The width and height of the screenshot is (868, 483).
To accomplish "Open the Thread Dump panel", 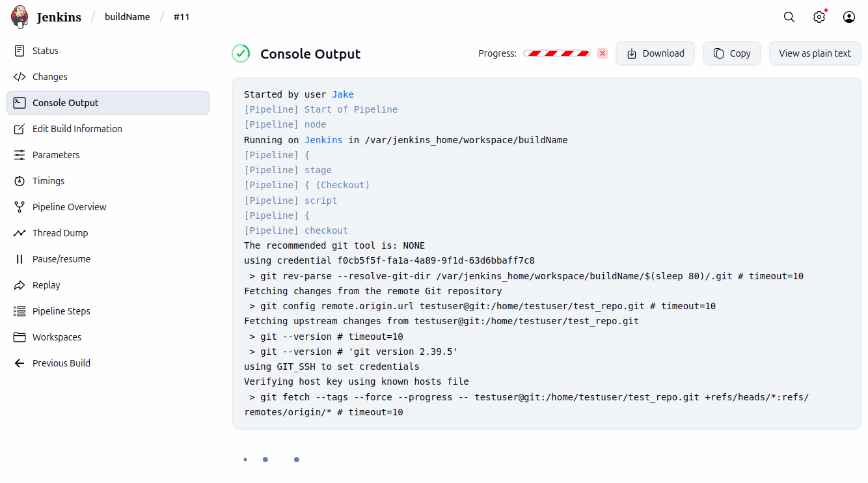I will [20, 232].
